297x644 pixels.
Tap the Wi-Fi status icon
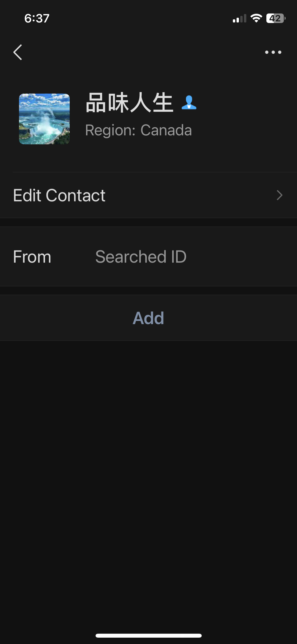[256, 18]
